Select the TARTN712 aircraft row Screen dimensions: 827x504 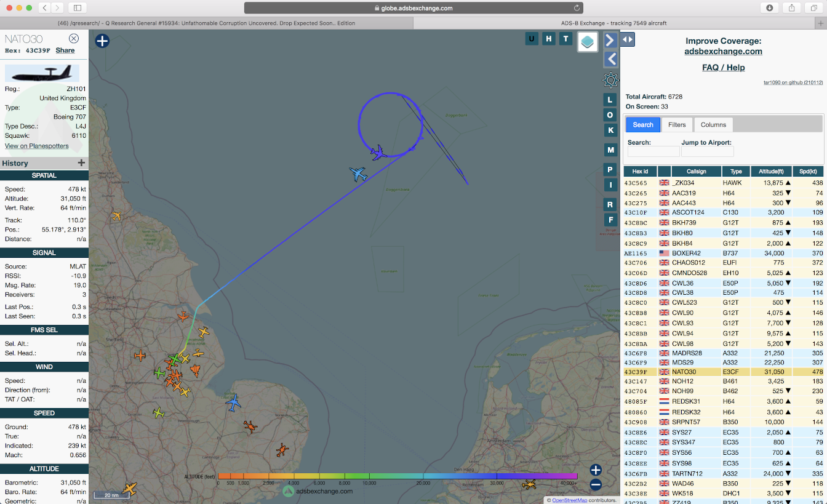(724, 473)
